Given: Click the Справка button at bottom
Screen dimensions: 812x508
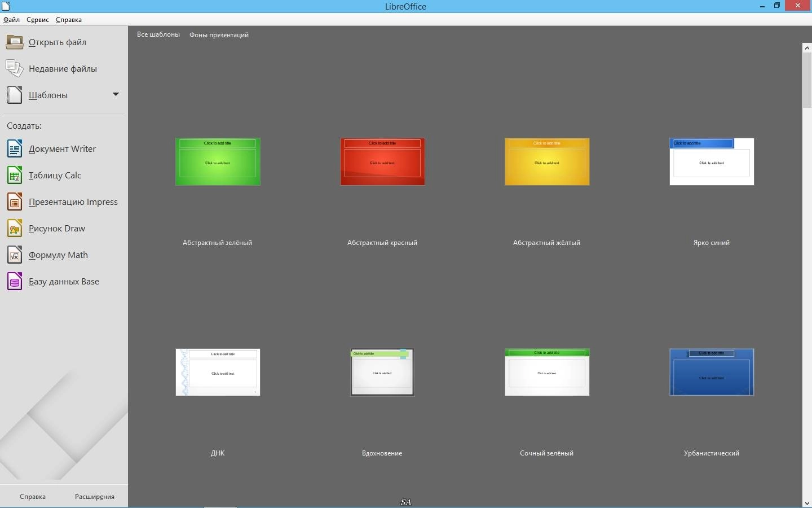Looking at the screenshot, I should (33, 497).
